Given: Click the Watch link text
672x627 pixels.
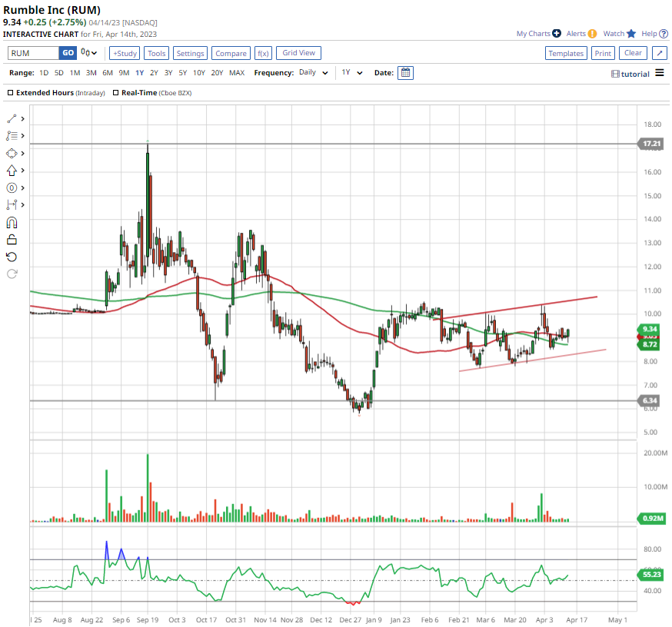Looking at the screenshot, I should pyautogui.click(x=614, y=33).
